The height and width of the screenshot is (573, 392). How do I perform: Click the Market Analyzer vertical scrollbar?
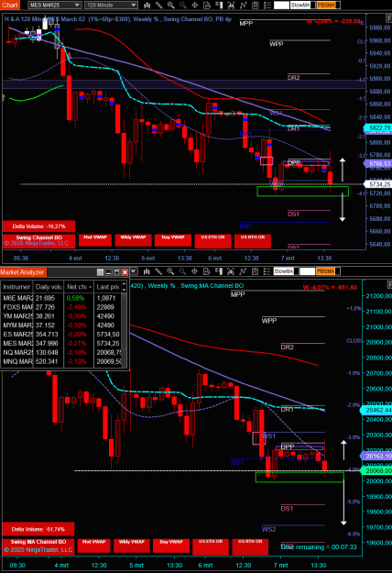pyautogui.click(x=124, y=324)
